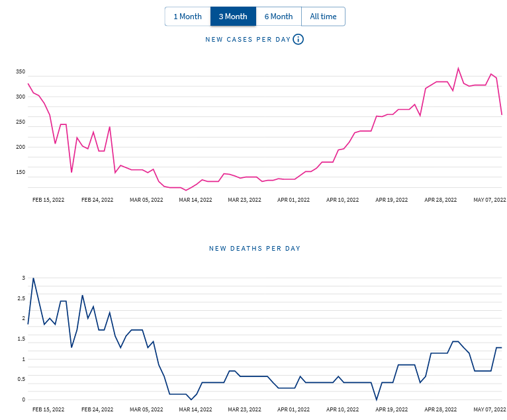
Task: Click the tallest spike on the deaths line
Action: (33, 278)
